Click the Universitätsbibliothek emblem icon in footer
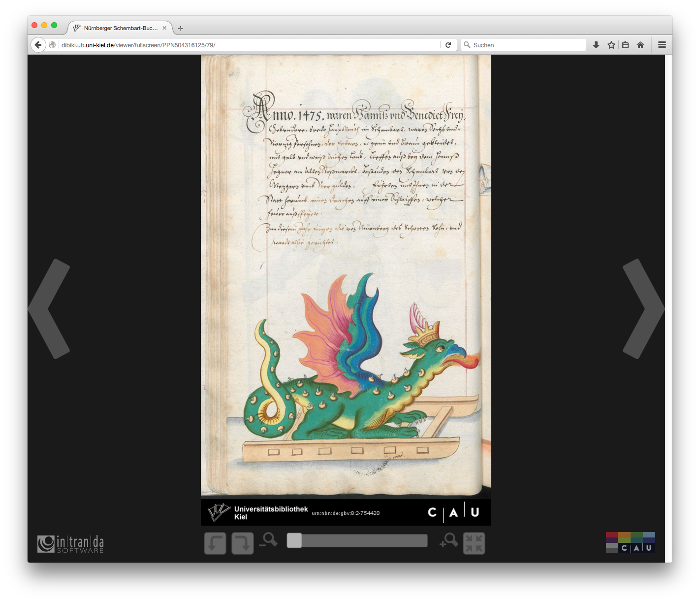Viewport: 700px width, 602px height. pos(219,512)
